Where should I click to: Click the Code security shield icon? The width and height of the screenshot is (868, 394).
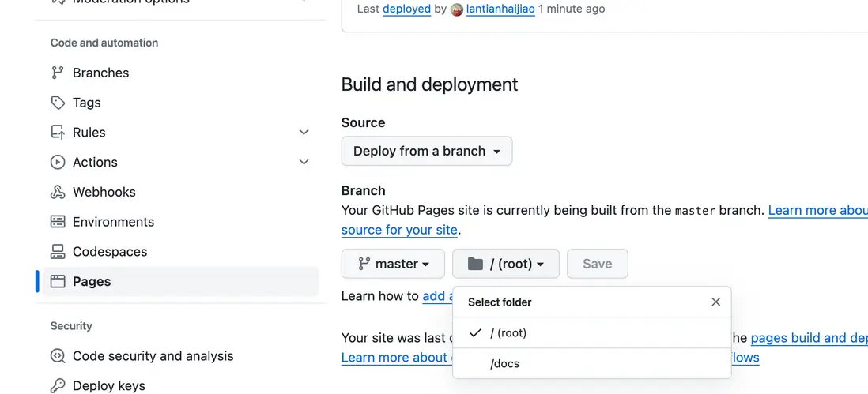point(58,356)
